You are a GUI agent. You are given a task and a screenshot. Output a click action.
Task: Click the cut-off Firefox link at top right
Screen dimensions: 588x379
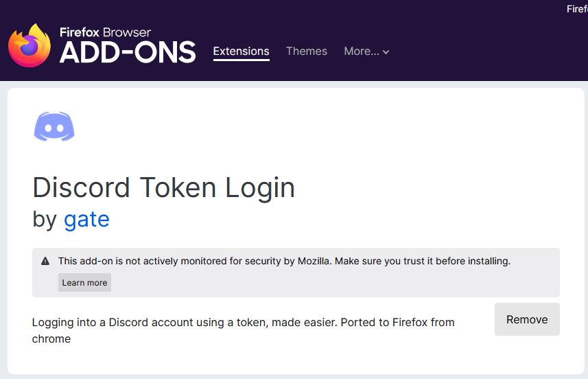(x=577, y=9)
